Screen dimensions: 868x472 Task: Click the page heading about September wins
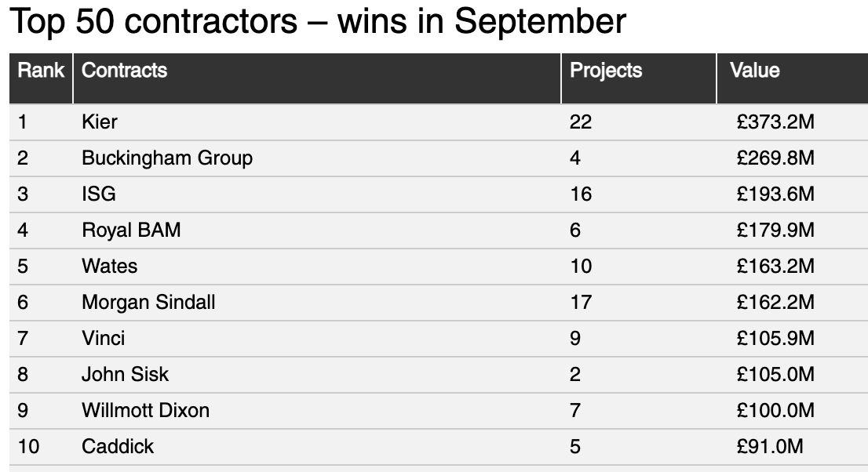(x=318, y=21)
